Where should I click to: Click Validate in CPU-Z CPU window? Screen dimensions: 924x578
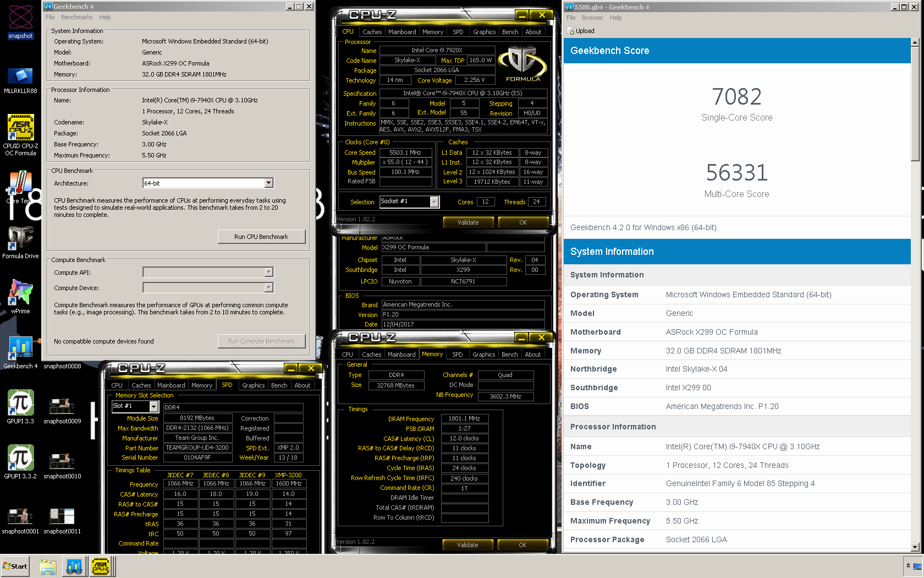point(468,222)
